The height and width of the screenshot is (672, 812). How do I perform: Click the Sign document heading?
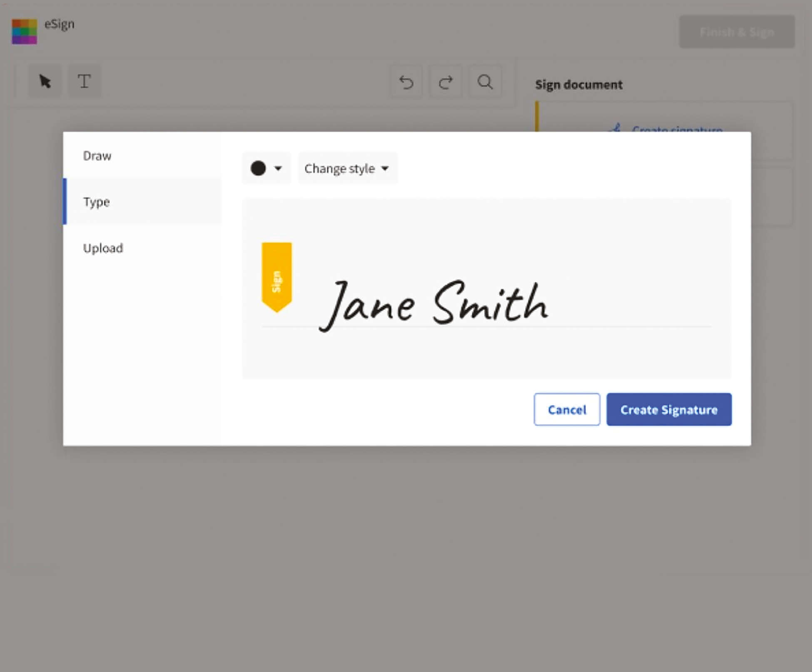tap(578, 85)
